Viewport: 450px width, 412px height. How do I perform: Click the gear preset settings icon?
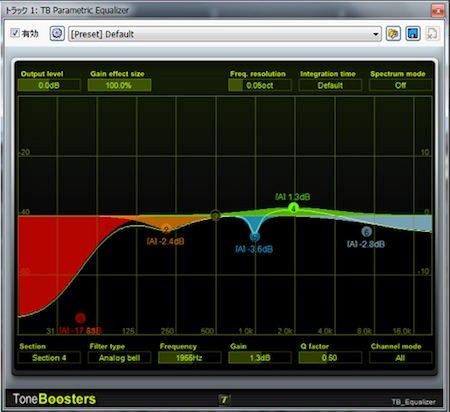[57, 33]
